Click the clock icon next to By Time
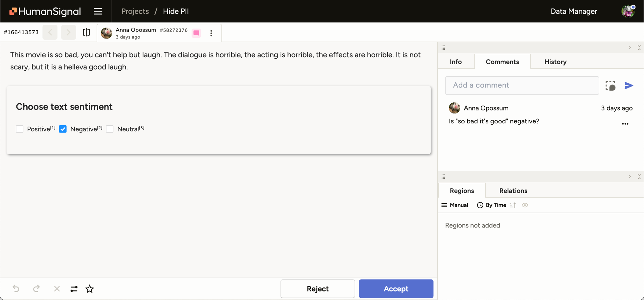Image resolution: width=644 pixels, height=300 pixels. pyautogui.click(x=480, y=205)
